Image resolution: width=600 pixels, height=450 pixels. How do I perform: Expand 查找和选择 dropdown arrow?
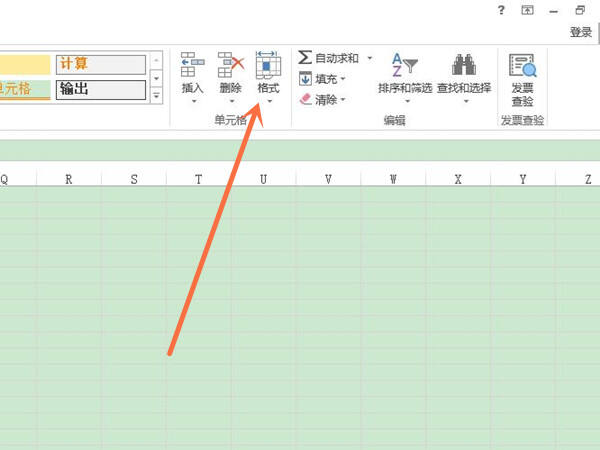tap(466, 101)
